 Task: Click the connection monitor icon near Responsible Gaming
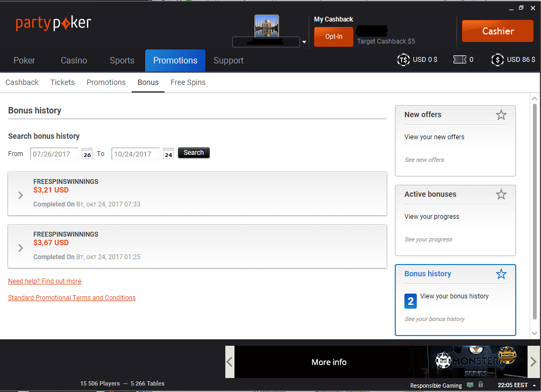click(x=470, y=385)
